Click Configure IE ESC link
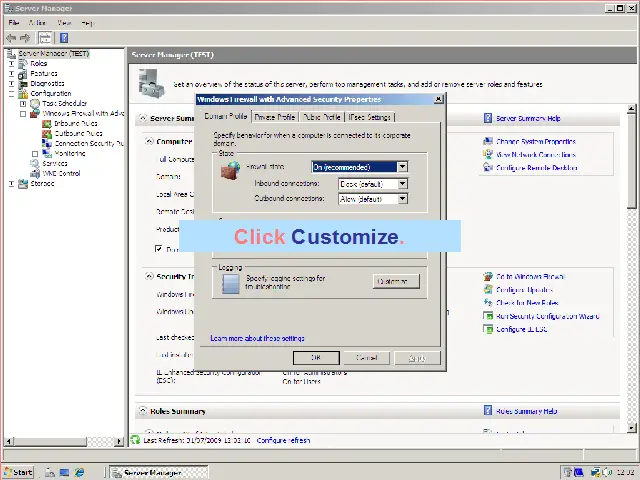Screen dimensions: 640x480 [522, 329]
